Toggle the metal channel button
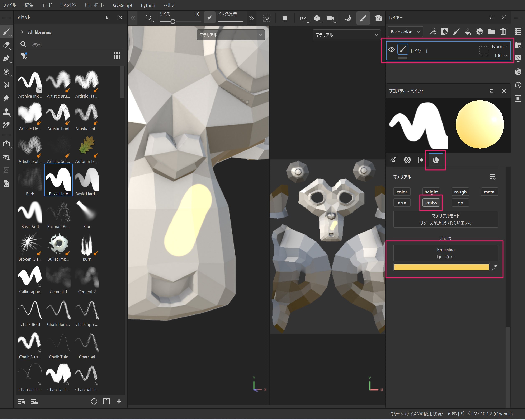 pyautogui.click(x=489, y=192)
